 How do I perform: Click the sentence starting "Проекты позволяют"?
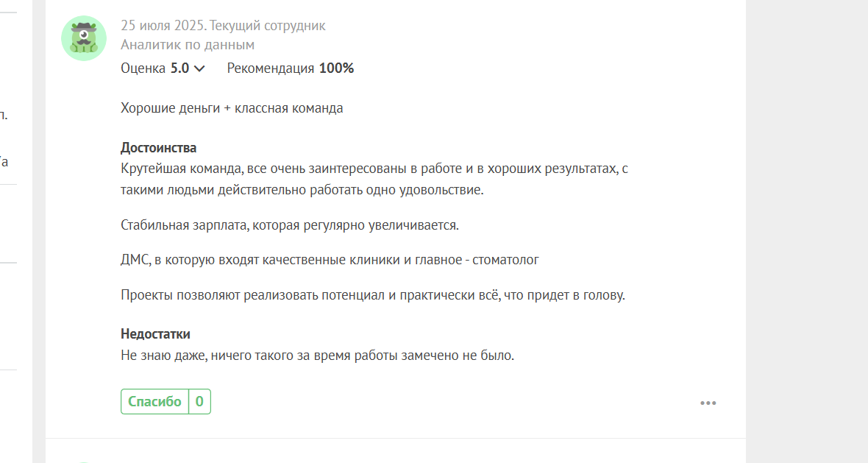(373, 295)
